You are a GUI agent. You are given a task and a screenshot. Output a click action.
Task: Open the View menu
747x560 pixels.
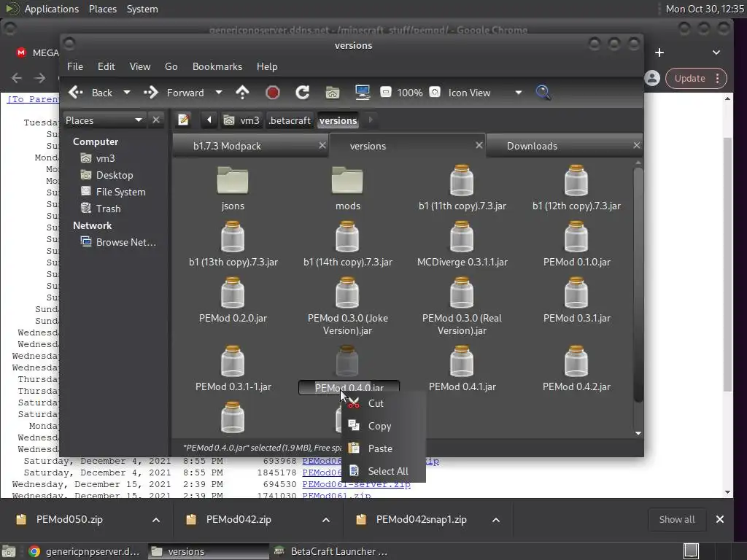click(140, 66)
